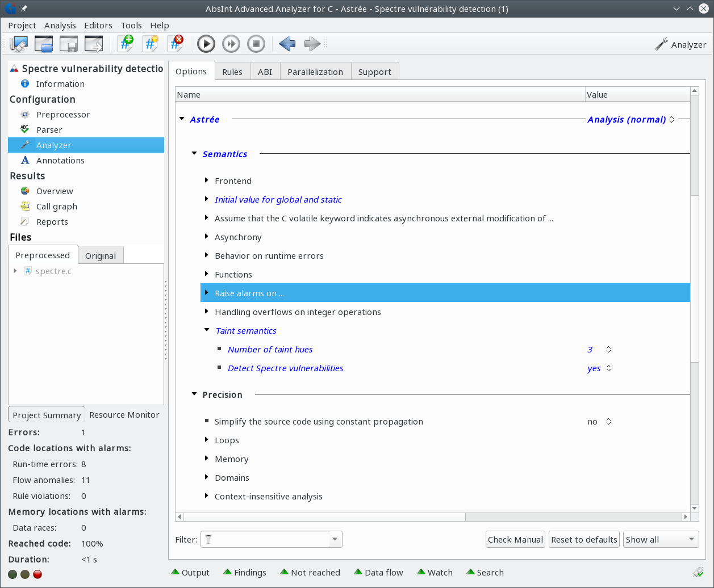Open the Analysis menu
Screen dimensions: 714x588
click(60, 26)
